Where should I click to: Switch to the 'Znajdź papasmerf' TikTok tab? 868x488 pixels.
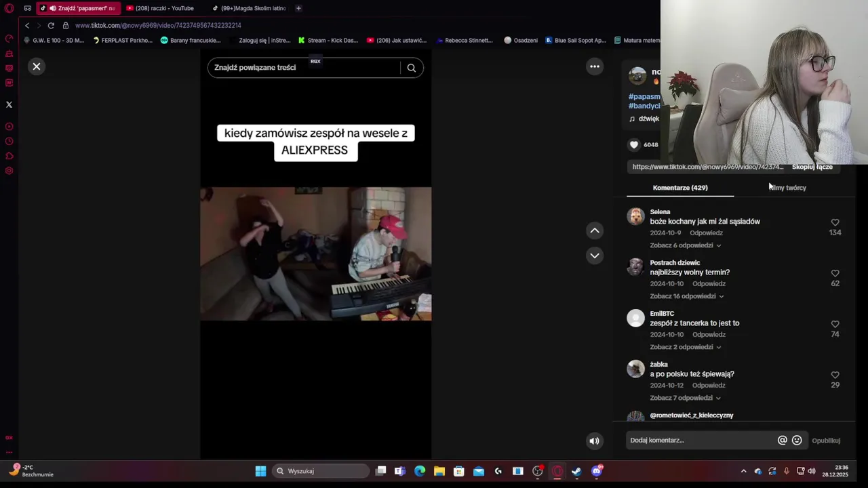tap(77, 8)
